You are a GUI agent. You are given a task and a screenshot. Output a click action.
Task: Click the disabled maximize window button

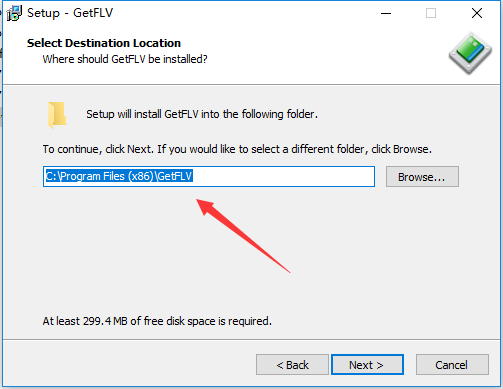click(x=431, y=13)
